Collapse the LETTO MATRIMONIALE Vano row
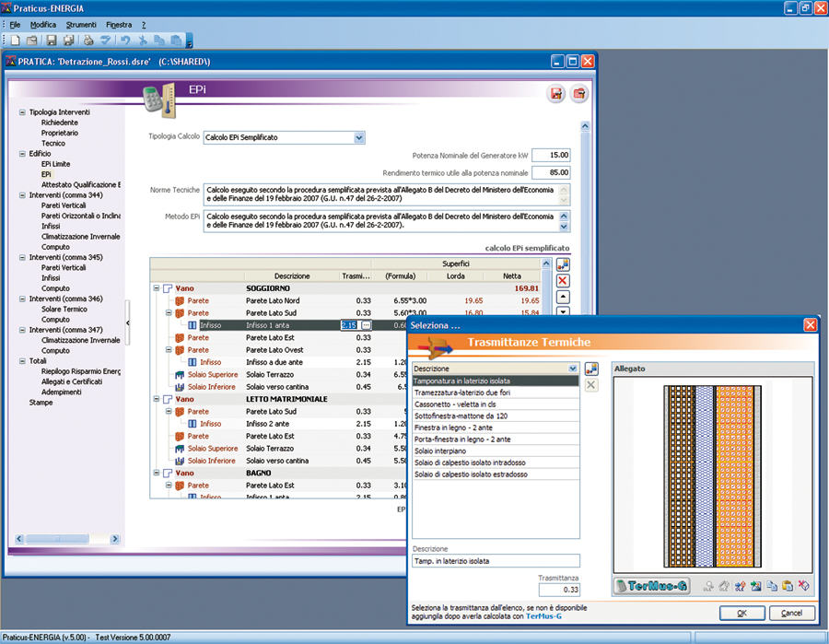The image size is (829, 644). coord(157,399)
